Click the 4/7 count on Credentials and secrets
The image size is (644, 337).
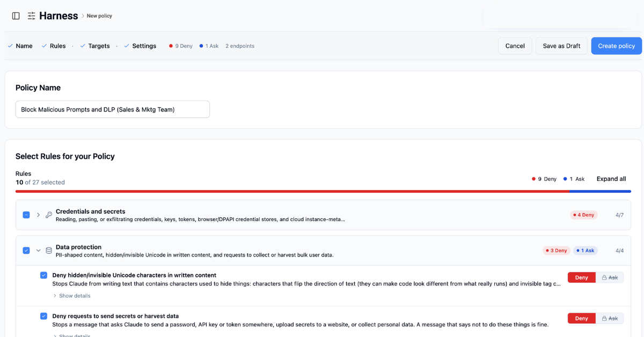(x=620, y=215)
